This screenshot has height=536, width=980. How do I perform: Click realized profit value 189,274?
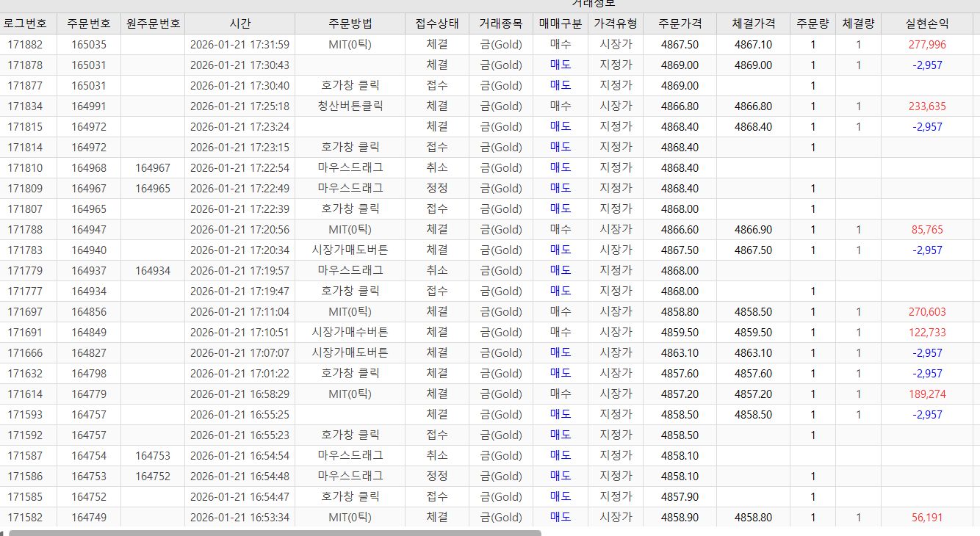[x=927, y=394]
